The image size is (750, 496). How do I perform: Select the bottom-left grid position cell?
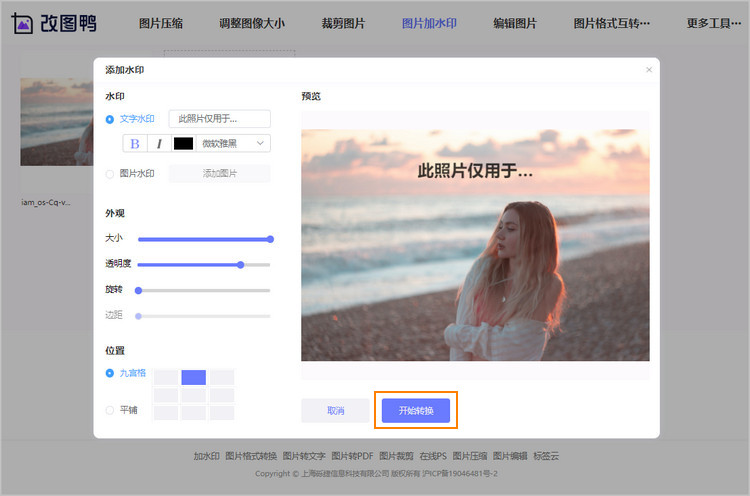166,413
